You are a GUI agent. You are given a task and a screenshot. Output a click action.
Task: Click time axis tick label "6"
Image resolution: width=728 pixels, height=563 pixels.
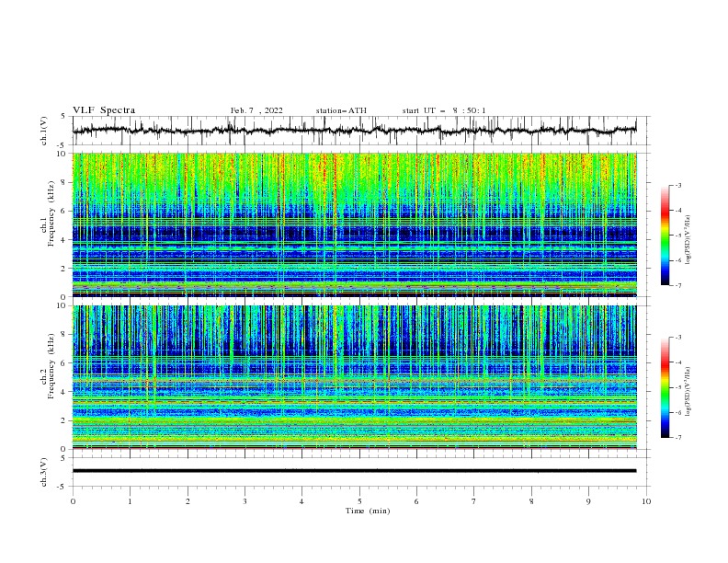[416, 501]
